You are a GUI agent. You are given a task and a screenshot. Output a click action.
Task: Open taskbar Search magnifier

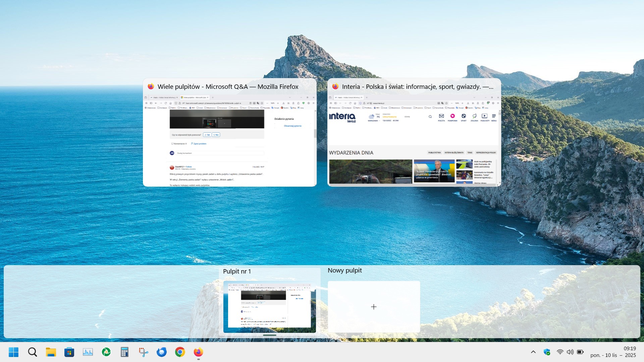click(33, 352)
